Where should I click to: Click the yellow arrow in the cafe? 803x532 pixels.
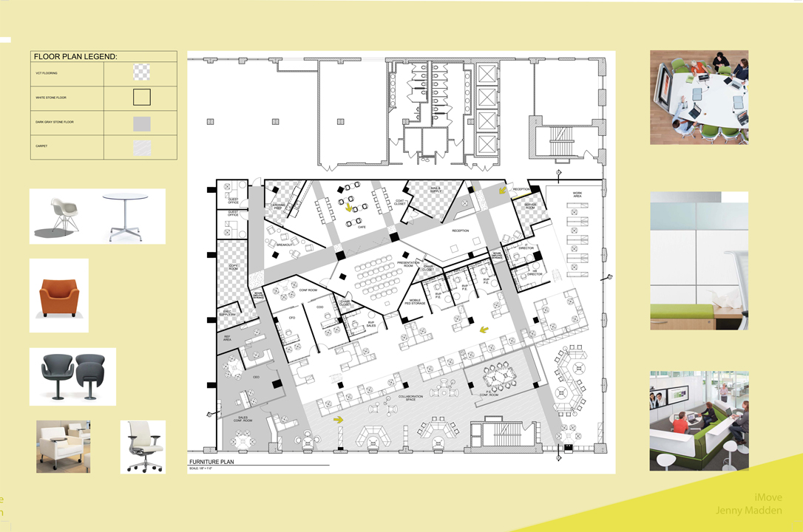[349, 207]
